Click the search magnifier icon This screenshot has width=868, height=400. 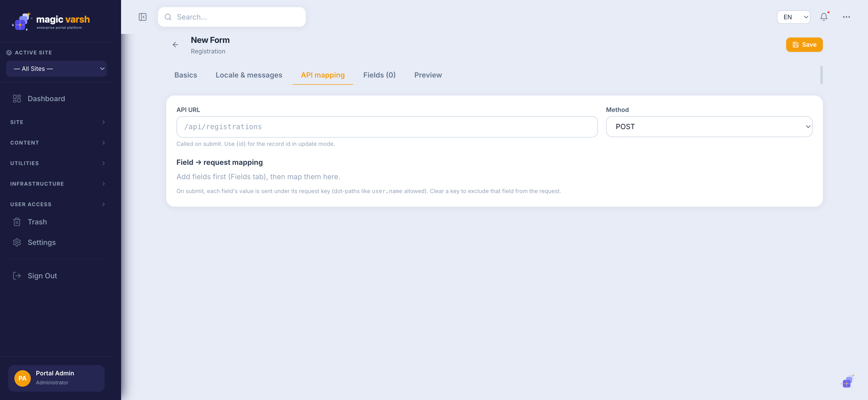[x=168, y=17]
